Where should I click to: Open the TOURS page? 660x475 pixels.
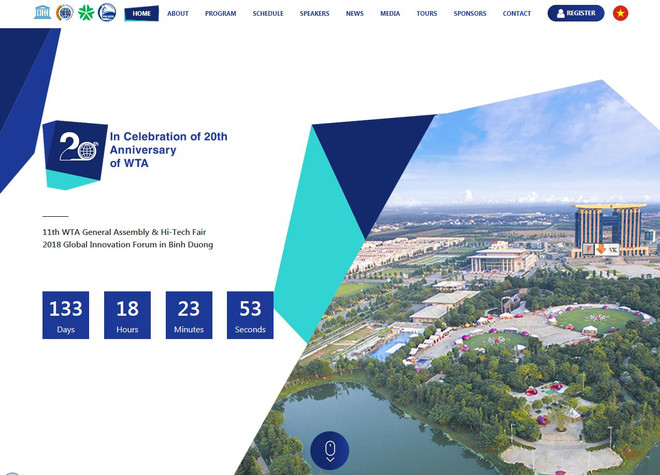click(x=427, y=14)
